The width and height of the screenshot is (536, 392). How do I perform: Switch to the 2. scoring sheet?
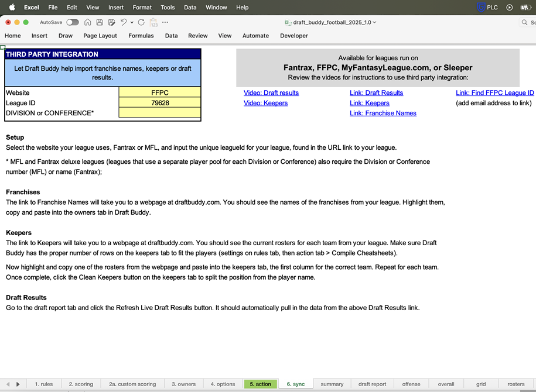(x=81, y=384)
